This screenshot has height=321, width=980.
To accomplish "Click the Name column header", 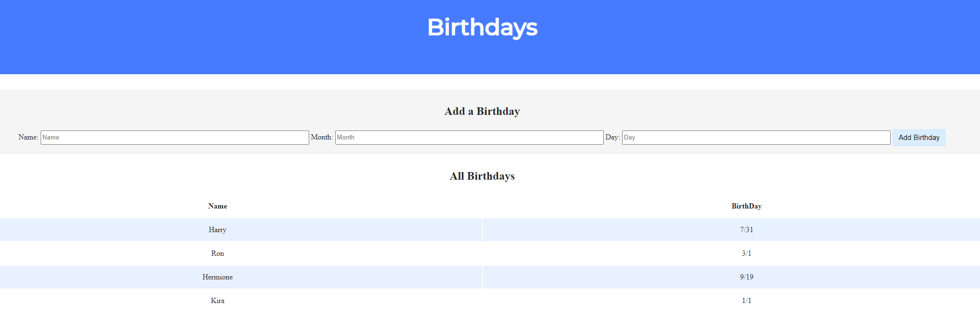I will click(217, 206).
